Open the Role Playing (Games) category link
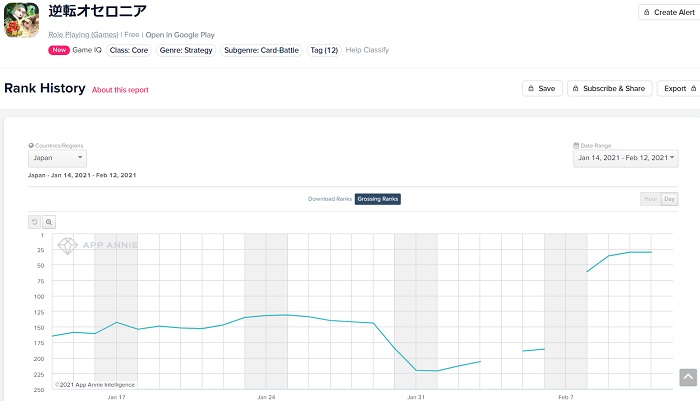This screenshot has height=401, width=700. tap(83, 35)
